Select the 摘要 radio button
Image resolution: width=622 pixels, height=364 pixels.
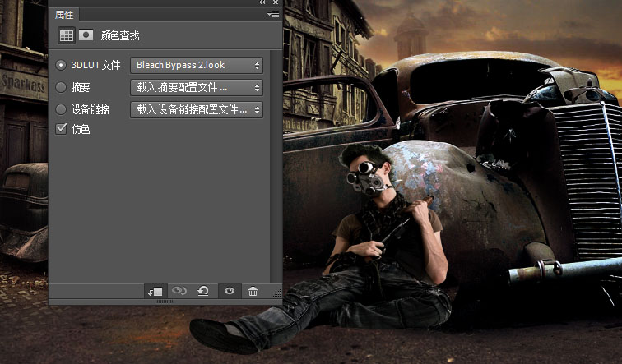61,86
